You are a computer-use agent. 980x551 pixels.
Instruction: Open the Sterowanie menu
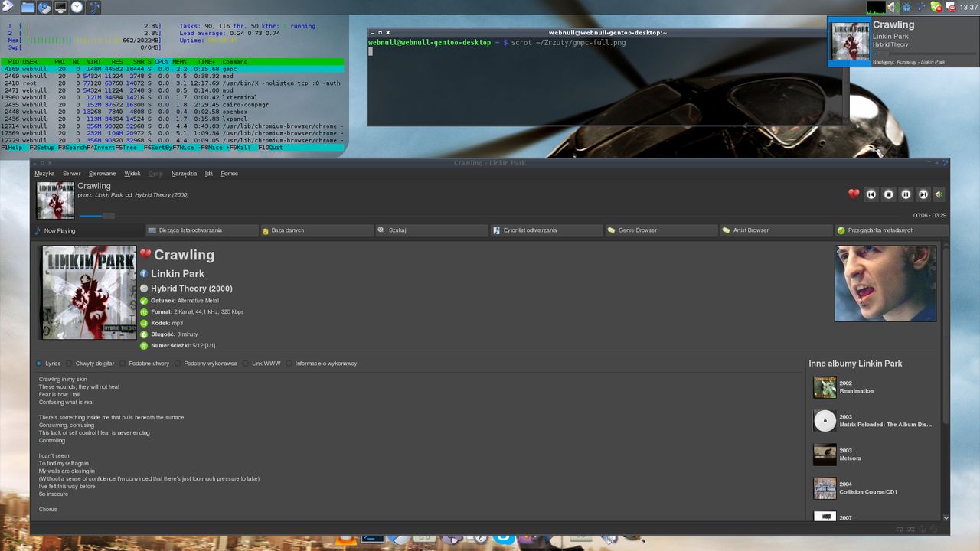click(103, 174)
